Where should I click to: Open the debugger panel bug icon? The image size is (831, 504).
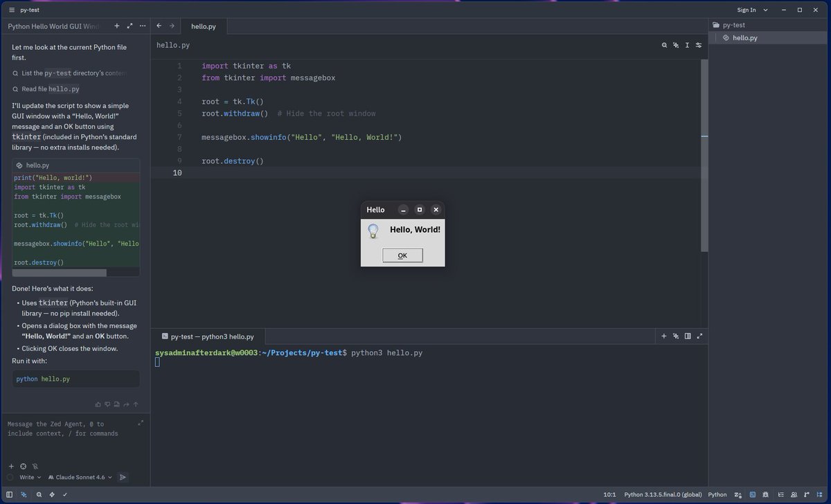tap(765, 494)
